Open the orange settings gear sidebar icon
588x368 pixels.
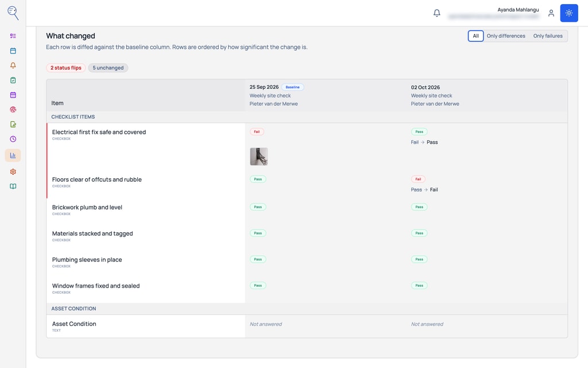tap(13, 171)
